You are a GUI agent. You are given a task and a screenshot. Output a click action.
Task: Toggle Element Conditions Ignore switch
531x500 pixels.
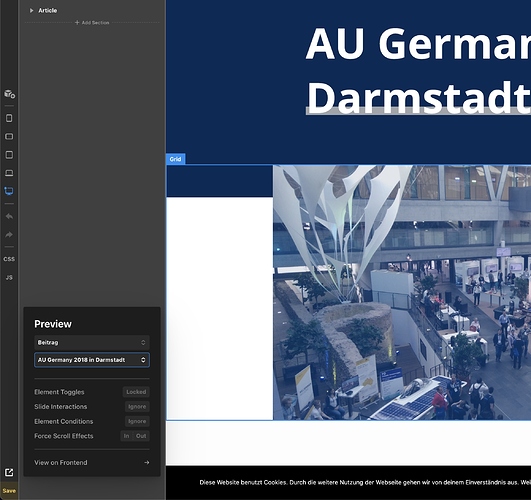click(x=137, y=421)
